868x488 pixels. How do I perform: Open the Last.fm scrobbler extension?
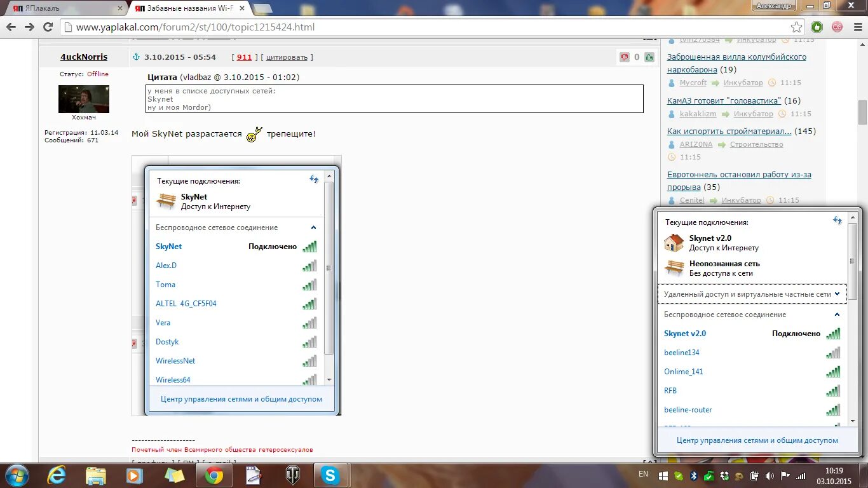[x=837, y=27]
